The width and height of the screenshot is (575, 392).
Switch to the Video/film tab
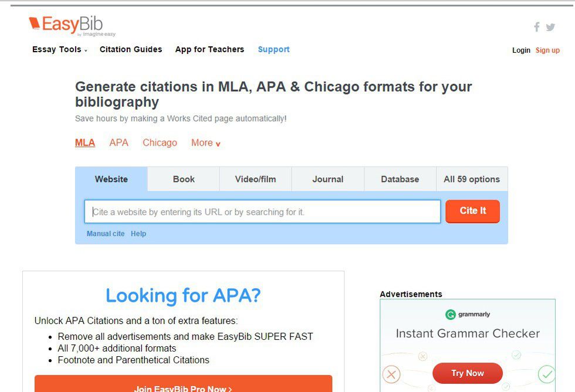click(255, 180)
